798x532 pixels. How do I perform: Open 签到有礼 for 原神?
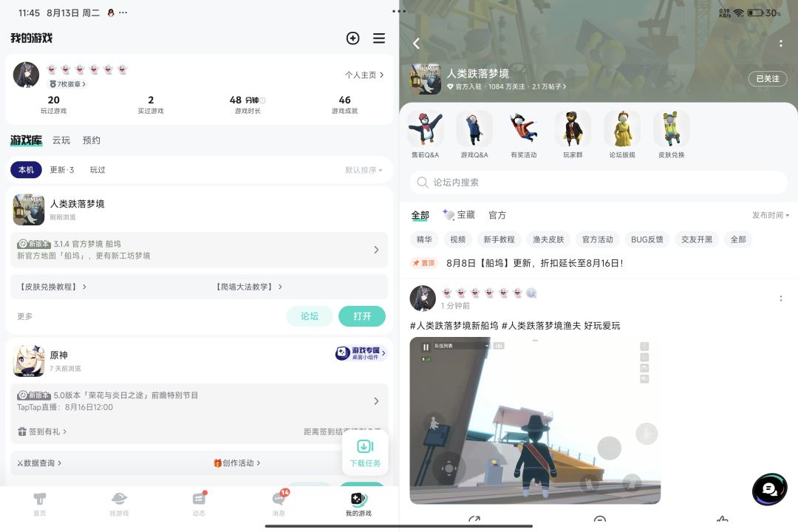(42, 432)
